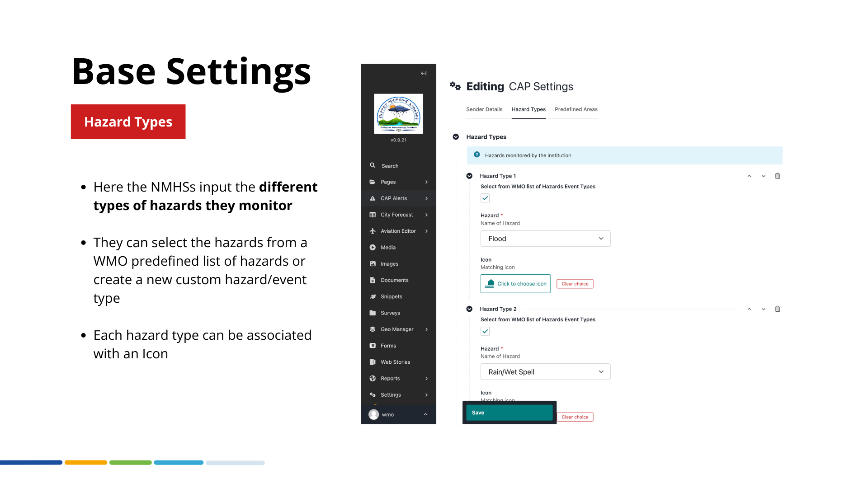Click the help icon beside hazards note
Image resolution: width=868 pixels, height=488 pixels.
pyautogui.click(x=476, y=155)
